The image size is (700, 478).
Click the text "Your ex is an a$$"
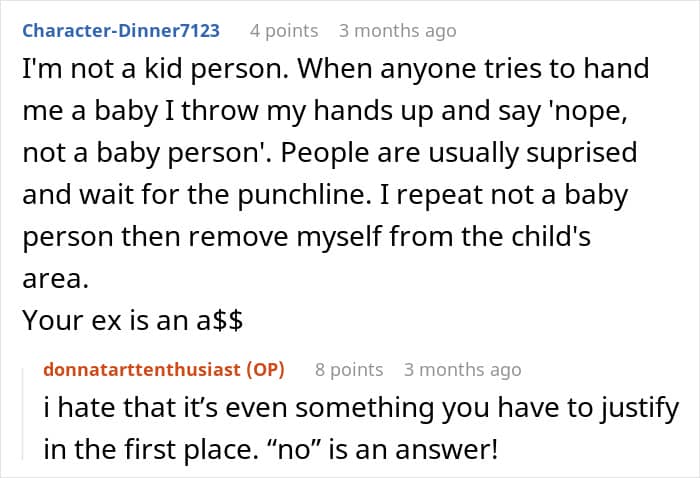pos(133,320)
